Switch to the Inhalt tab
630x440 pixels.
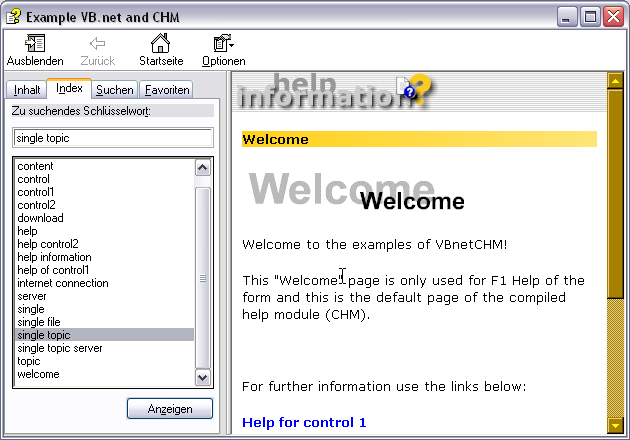point(27,90)
